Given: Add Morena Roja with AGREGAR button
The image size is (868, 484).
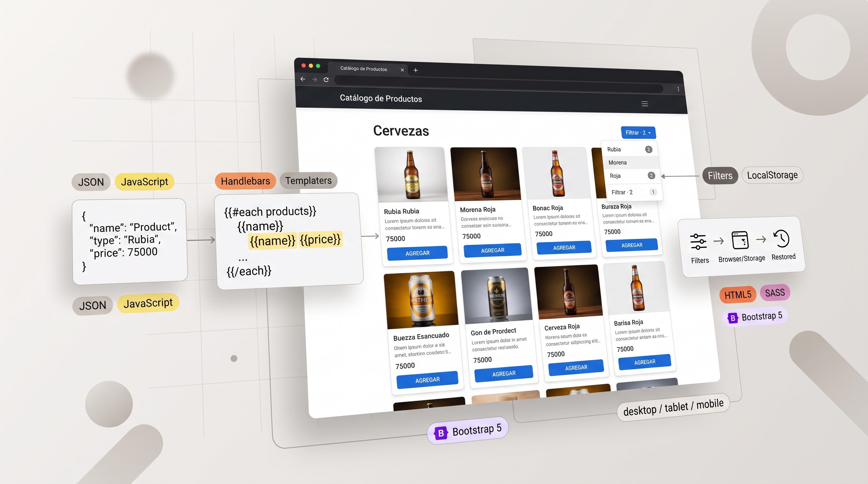Looking at the screenshot, I should click(x=492, y=251).
